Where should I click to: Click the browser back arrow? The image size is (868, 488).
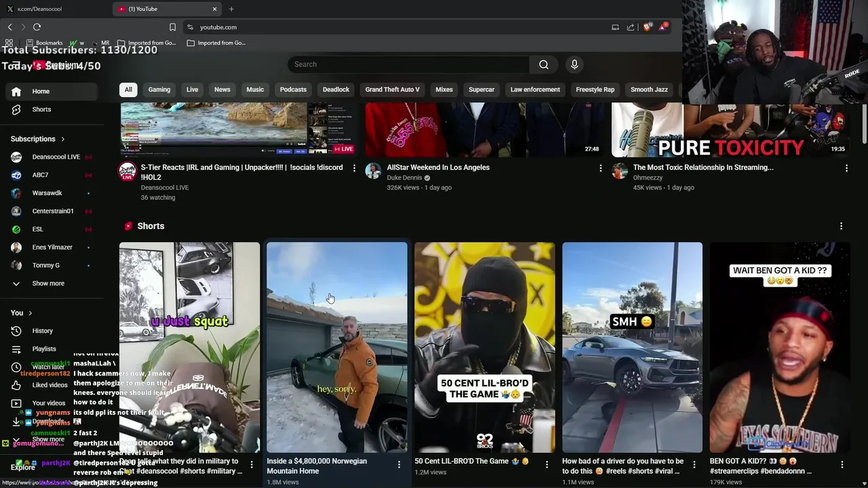point(10,27)
